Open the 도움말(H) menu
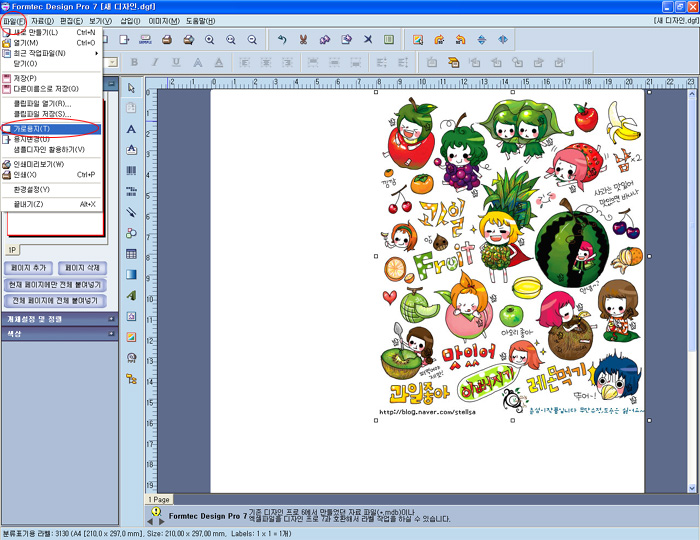 click(200, 21)
